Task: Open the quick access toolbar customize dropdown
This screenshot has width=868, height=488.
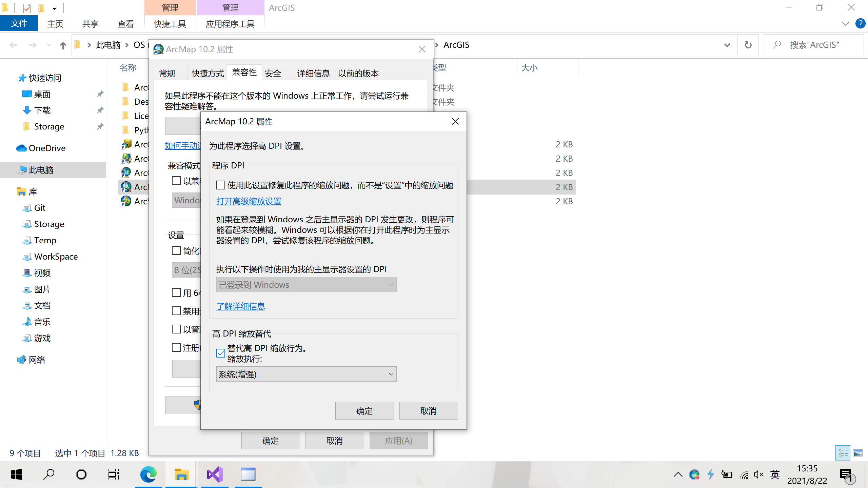Action: (54, 8)
